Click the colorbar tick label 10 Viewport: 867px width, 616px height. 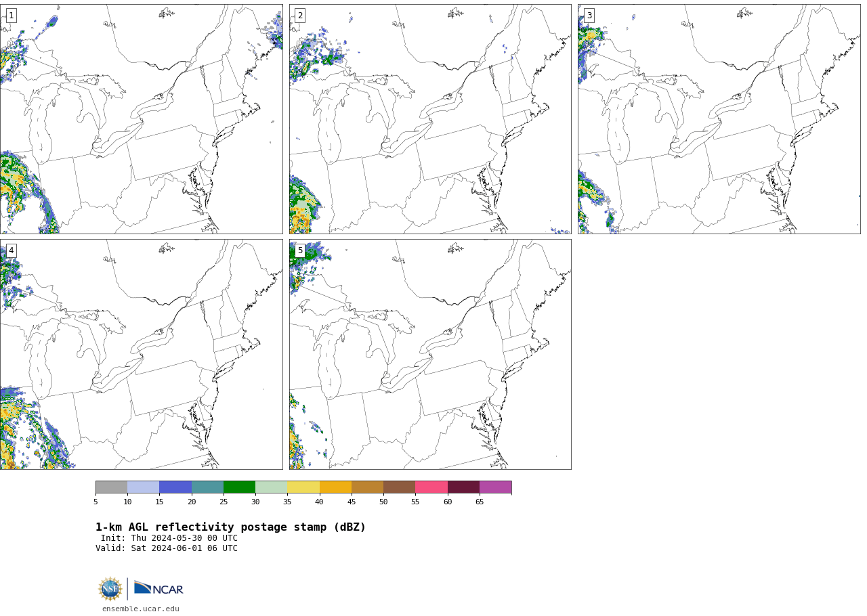(x=127, y=502)
